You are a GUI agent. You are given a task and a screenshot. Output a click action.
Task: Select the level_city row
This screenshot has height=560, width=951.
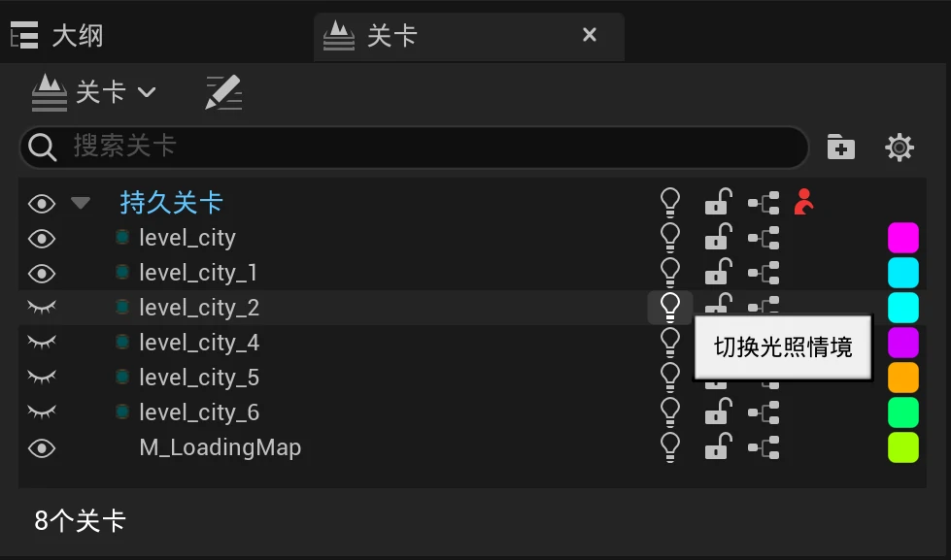tap(472, 238)
